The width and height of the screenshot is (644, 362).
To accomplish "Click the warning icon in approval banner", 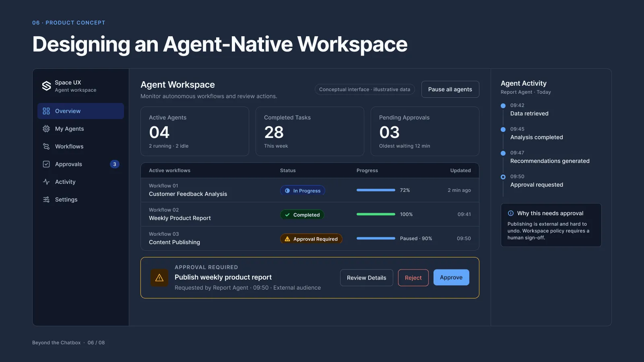I will pyautogui.click(x=159, y=278).
